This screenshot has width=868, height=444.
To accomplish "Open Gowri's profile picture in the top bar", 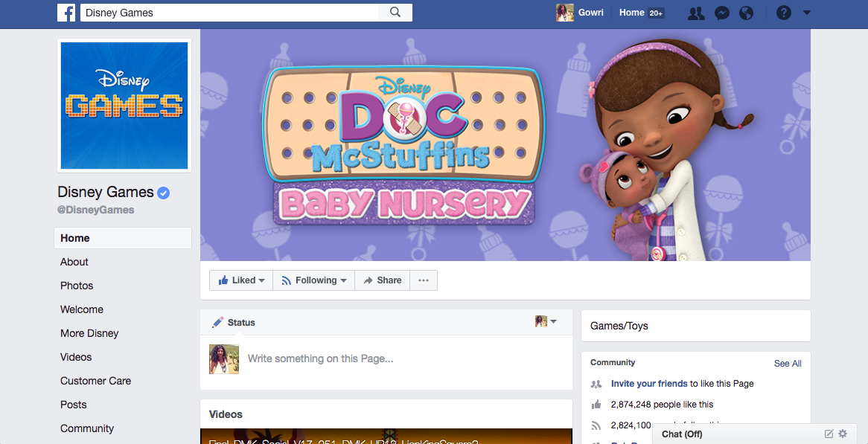I will coord(564,13).
